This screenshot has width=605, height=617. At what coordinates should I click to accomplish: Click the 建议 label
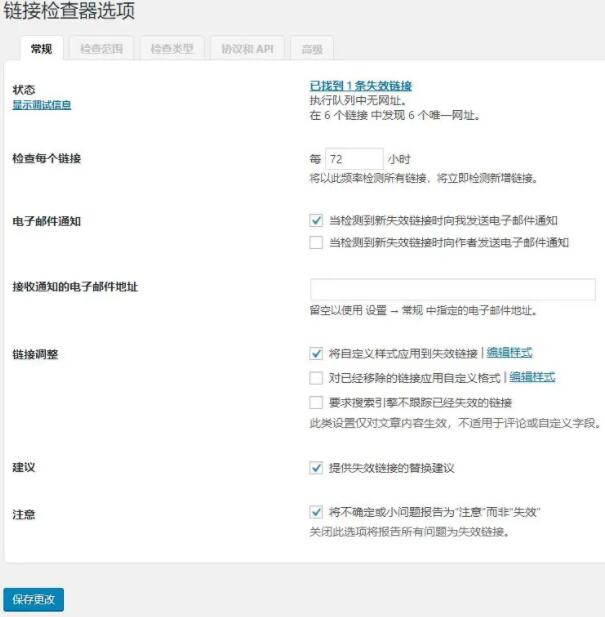click(24, 467)
